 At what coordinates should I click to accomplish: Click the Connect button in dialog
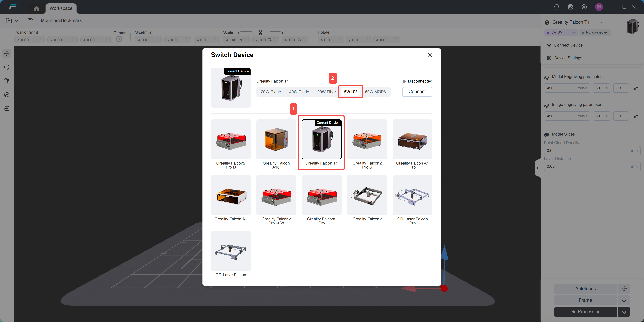[x=417, y=92]
